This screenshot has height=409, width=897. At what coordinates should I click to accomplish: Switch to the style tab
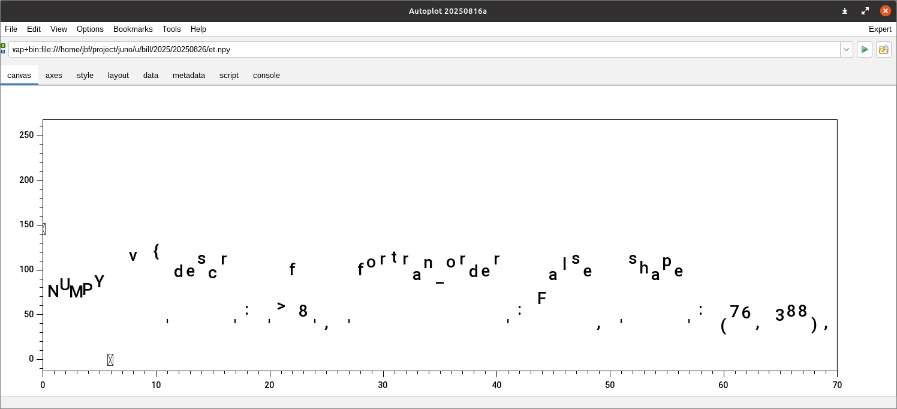coord(85,75)
